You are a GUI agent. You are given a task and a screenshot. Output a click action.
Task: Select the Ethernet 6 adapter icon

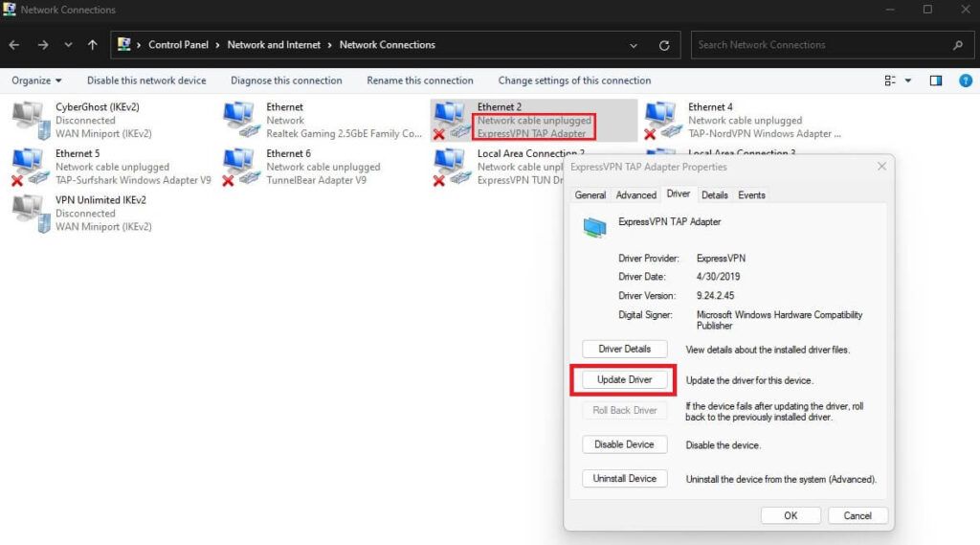point(241,167)
